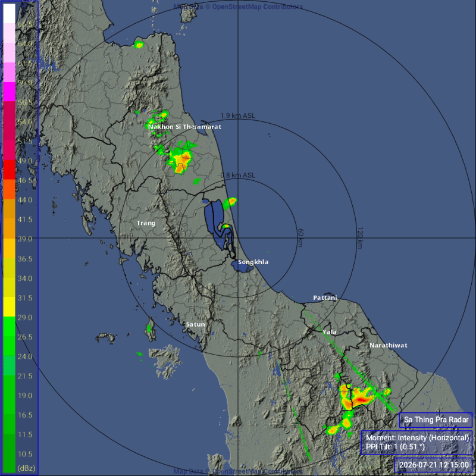
Task: Select the bright yellow swatch above 29.0
Action: [x=9, y=306]
